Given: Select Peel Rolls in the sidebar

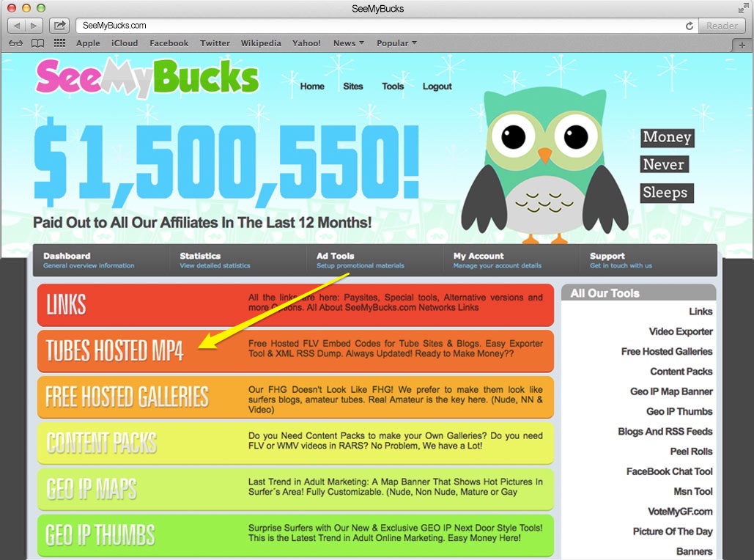Looking at the screenshot, I should tap(691, 452).
